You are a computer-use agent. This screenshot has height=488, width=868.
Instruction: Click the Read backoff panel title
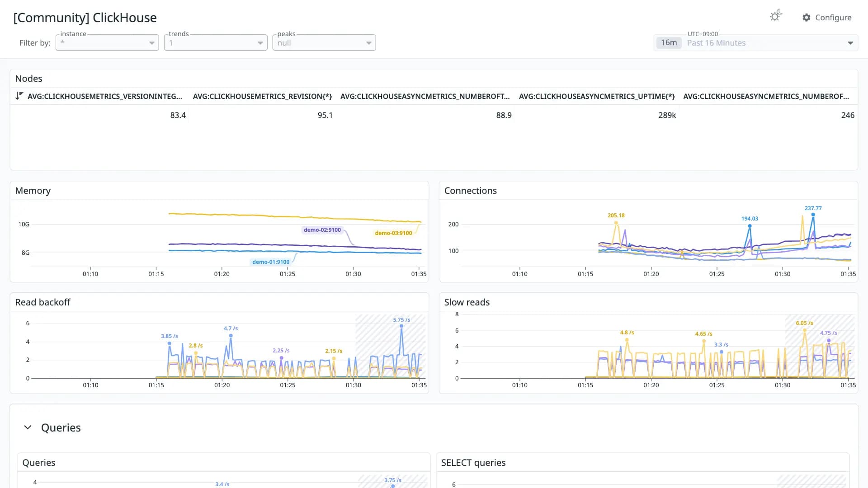pyautogui.click(x=43, y=302)
